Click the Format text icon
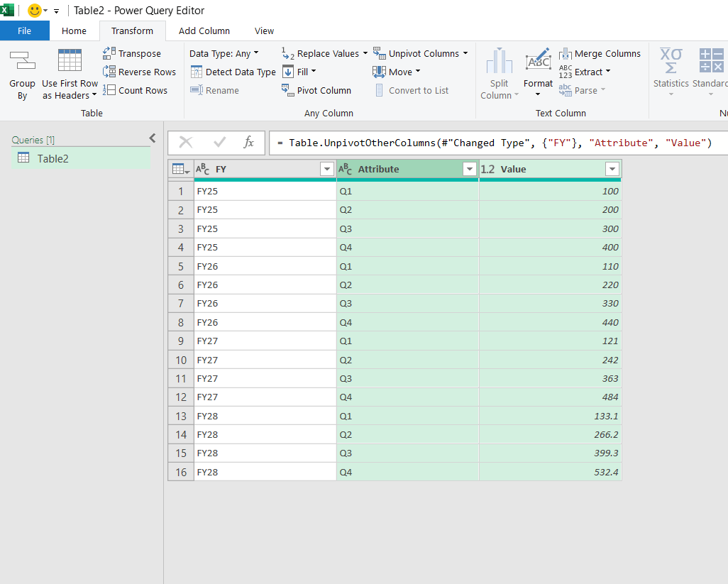 (x=538, y=61)
